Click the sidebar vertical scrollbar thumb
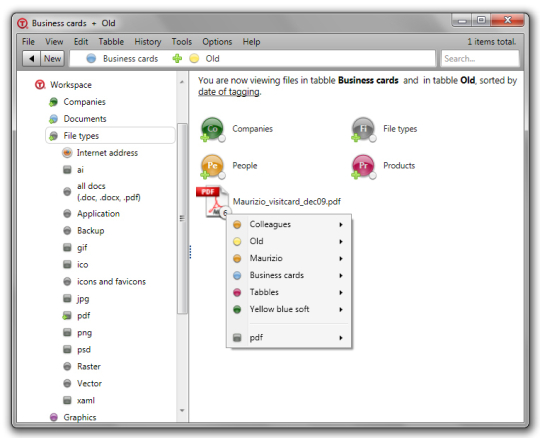Viewport: 540px width, 438px height. 182,218
